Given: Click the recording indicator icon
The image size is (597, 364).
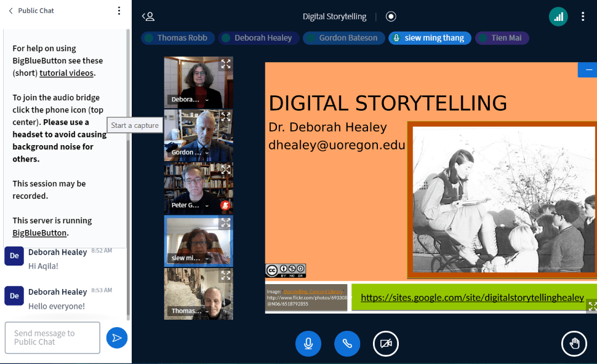Looking at the screenshot, I should coord(391,17).
